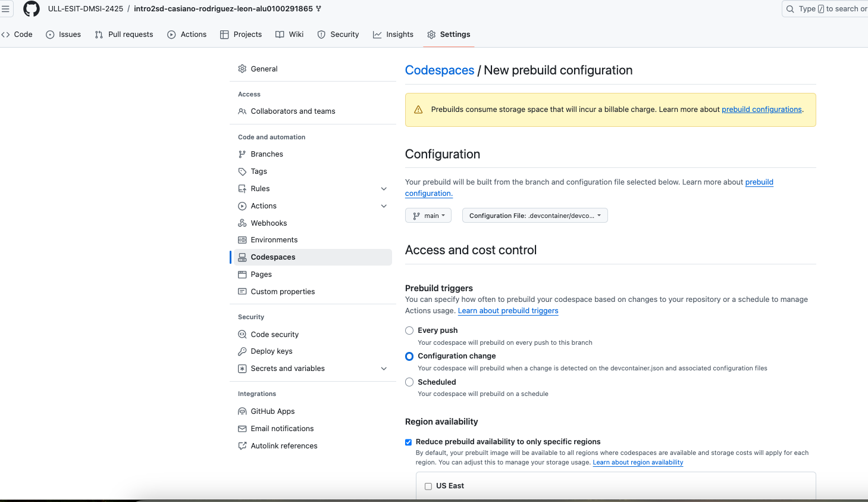
Task: Click the branch icon on main button
Action: (416, 216)
